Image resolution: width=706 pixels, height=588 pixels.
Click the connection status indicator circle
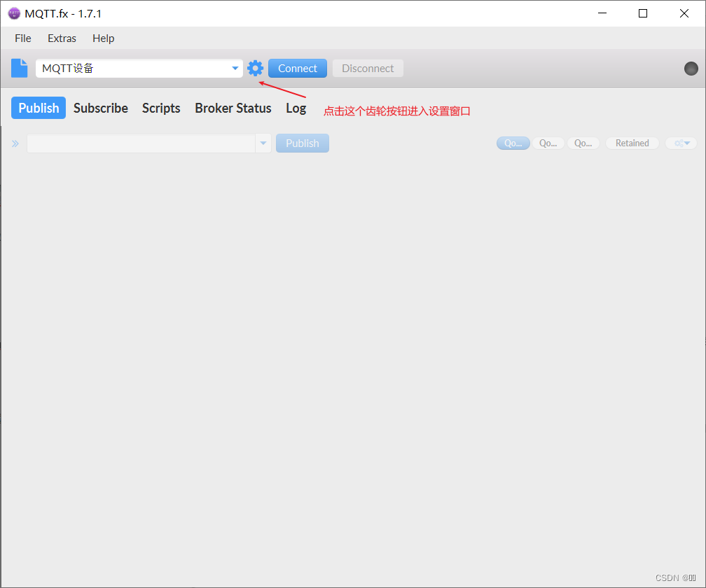tap(691, 69)
